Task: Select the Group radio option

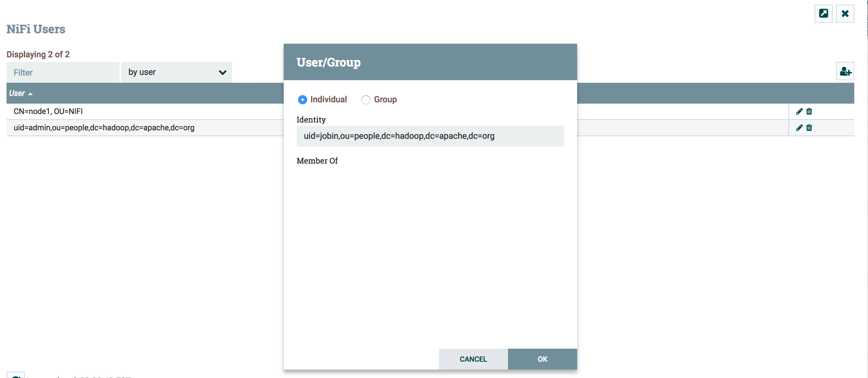Action: coord(366,100)
